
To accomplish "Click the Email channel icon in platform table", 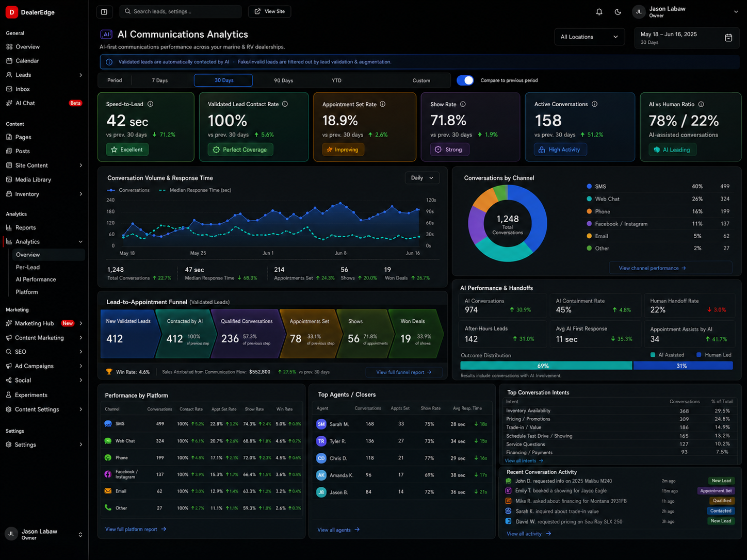I will coord(108,491).
